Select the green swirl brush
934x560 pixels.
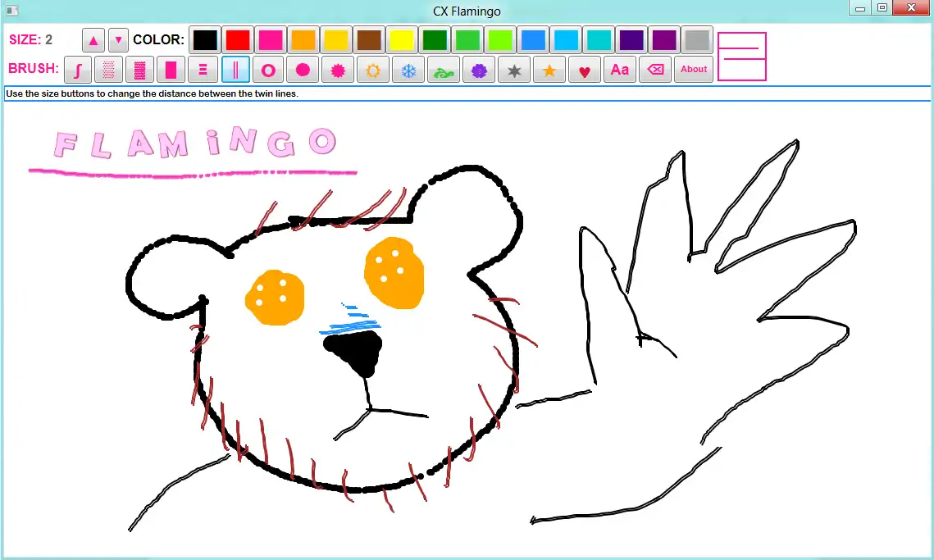point(443,70)
